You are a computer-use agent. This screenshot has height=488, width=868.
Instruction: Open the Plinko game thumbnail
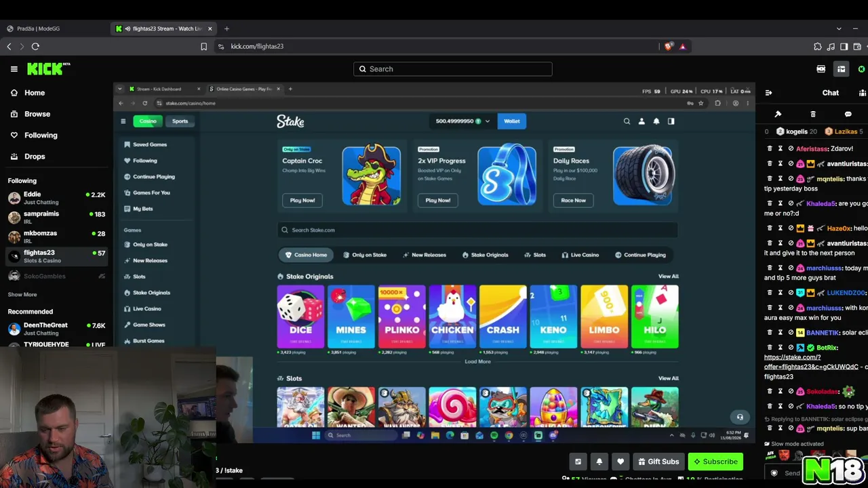click(x=402, y=317)
